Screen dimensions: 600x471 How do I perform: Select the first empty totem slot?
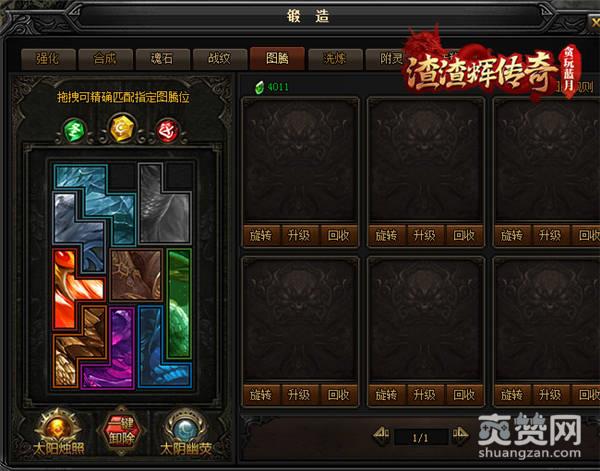(x=300, y=160)
